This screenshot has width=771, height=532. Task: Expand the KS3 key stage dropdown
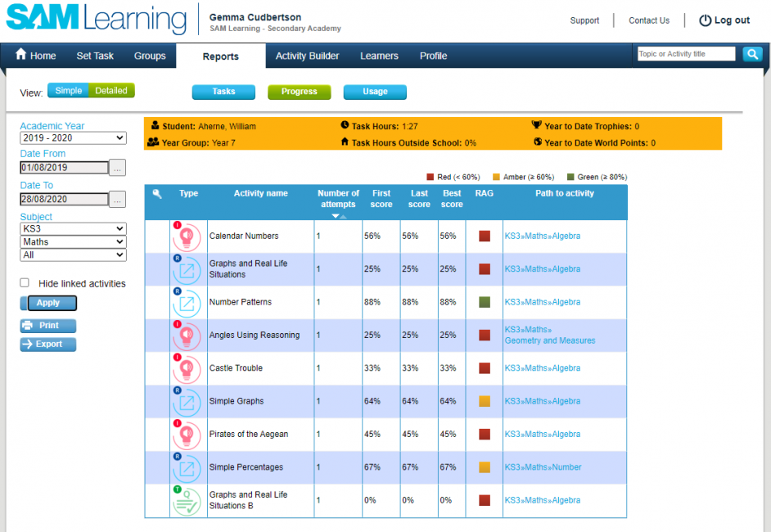pos(73,228)
